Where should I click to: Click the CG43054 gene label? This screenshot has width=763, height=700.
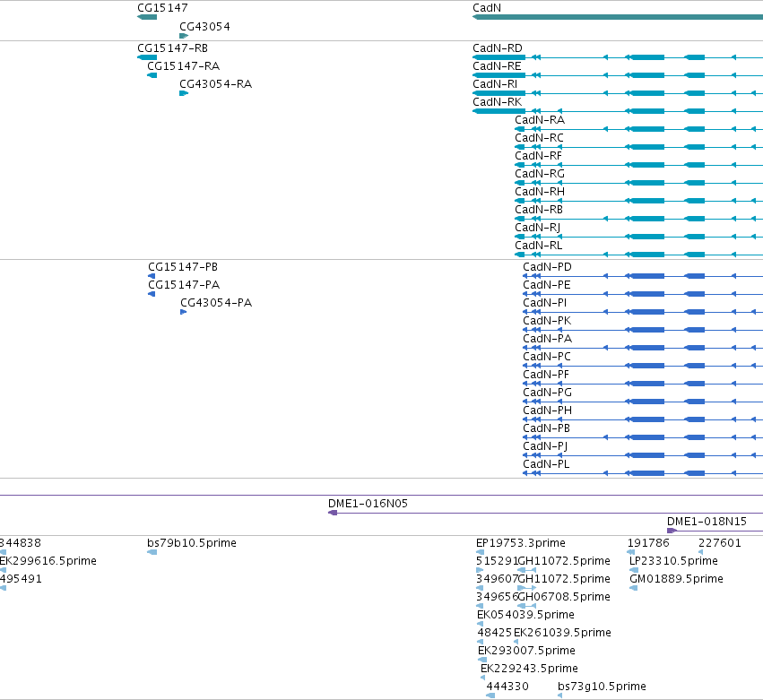point(204,26)
